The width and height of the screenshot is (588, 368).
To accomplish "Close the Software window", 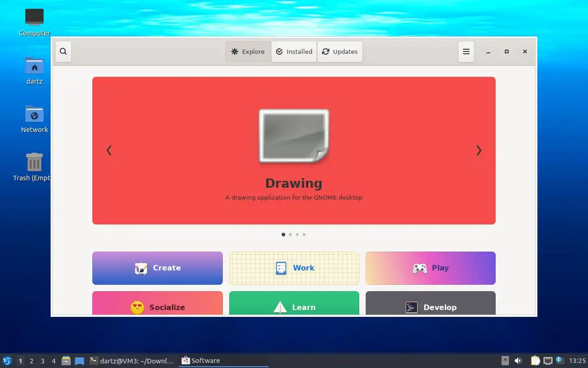I will coord(525,52).
